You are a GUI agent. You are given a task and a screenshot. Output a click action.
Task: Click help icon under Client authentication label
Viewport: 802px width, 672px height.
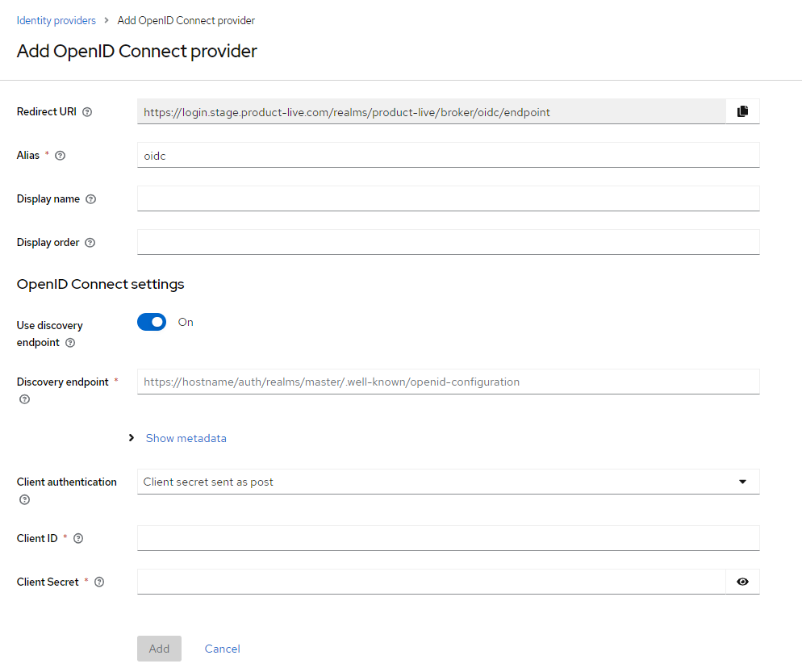24,499
